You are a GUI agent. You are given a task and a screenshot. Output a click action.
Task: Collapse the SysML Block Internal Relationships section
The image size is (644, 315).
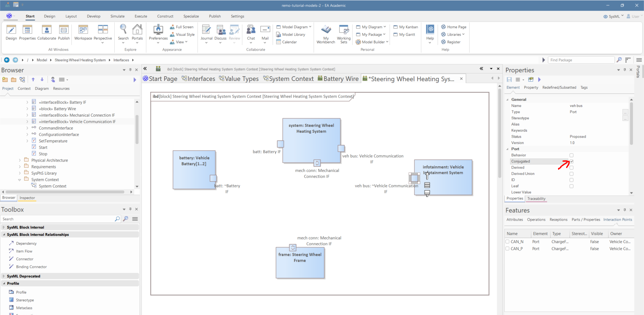coord(4,235)
